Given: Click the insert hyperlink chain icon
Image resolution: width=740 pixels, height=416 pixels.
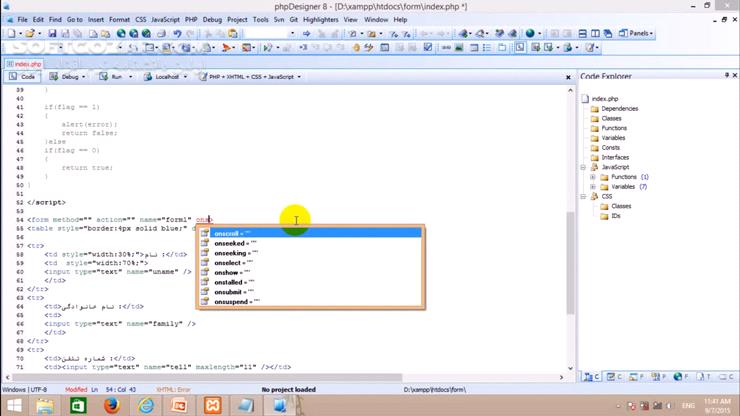Looking at the screenshot, I should [x=446, y=48].
